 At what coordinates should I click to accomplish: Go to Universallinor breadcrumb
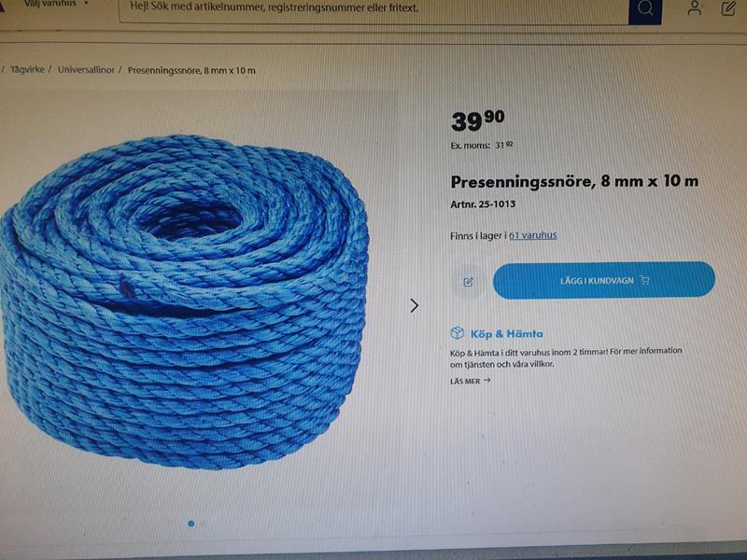tap(86, 70)
